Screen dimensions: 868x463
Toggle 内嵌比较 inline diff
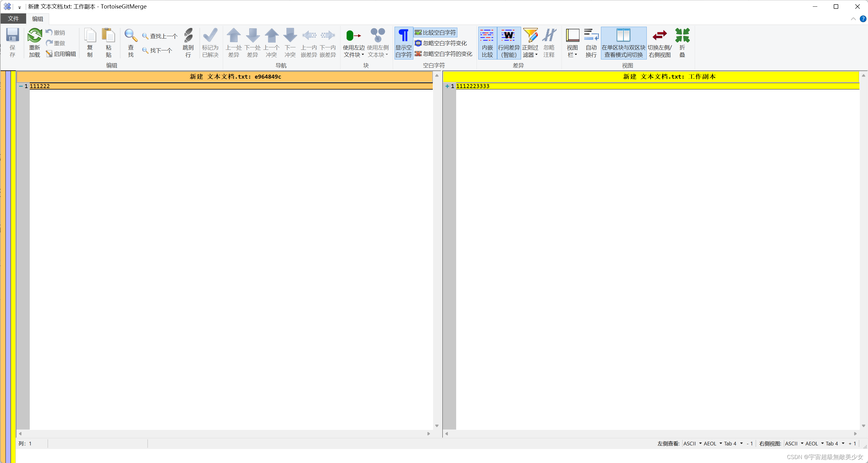pos(487,43)
